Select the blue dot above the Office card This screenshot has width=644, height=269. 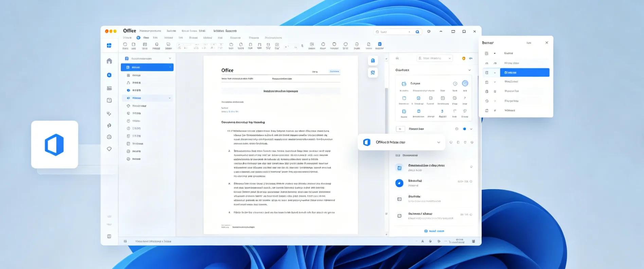464,129
